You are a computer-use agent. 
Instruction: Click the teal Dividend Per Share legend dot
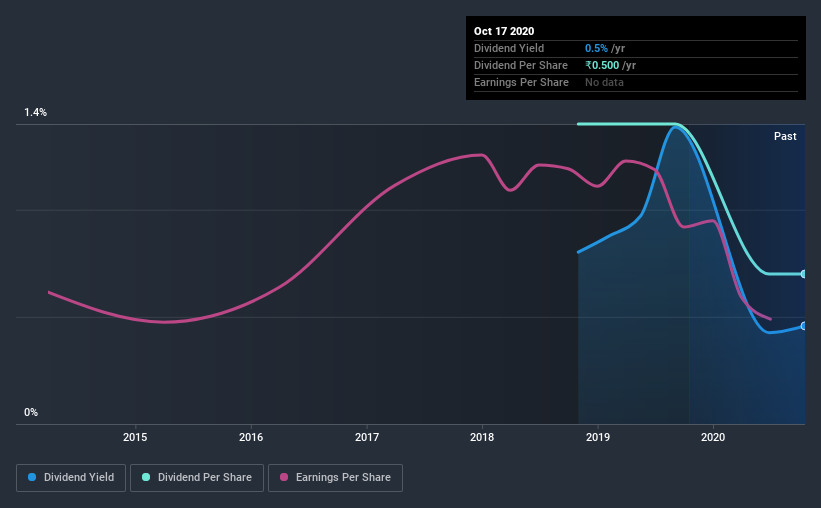[x=146, y=477]
